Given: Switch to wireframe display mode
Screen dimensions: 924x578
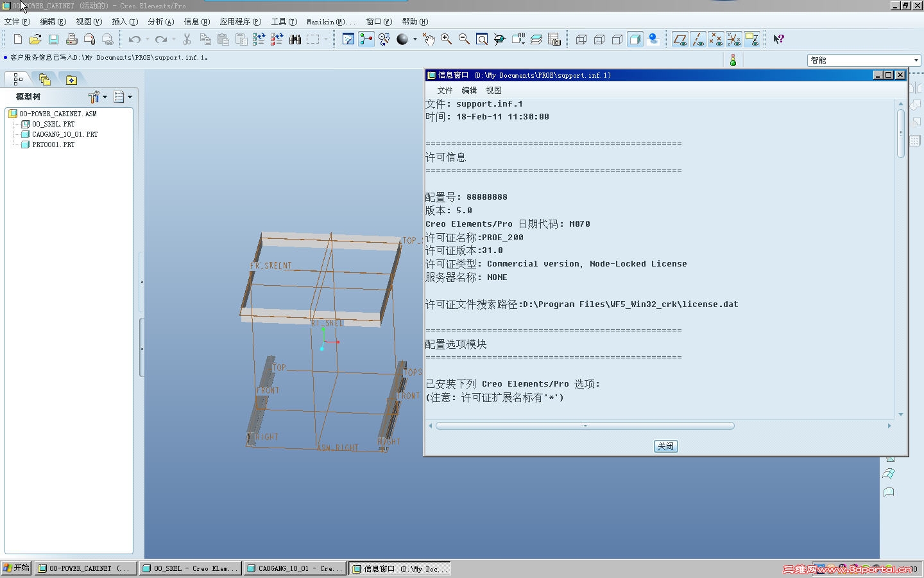Looking at the screenshot, I should 581,39.
